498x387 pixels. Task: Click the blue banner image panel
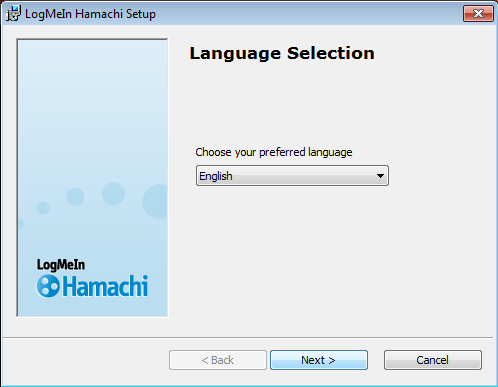coord(92,178)
